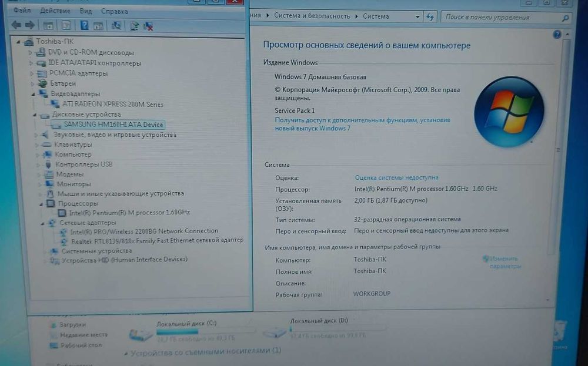
Task: Update driver software toolbar icon
Action: (134, 26)
